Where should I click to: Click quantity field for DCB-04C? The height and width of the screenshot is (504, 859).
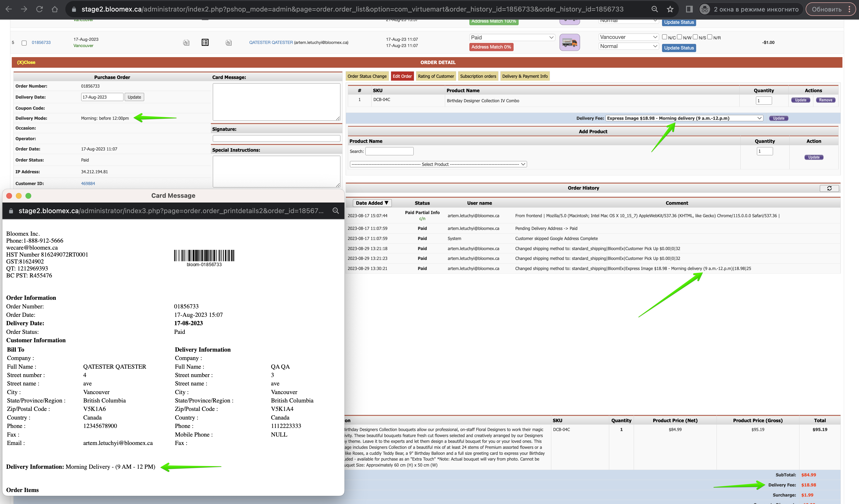[764, 101]
